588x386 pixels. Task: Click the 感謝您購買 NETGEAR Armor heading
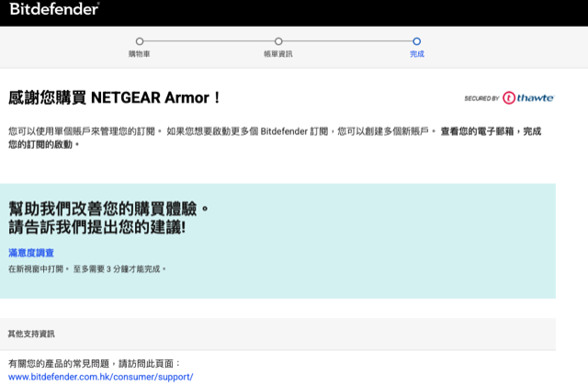tap(114, 98)
